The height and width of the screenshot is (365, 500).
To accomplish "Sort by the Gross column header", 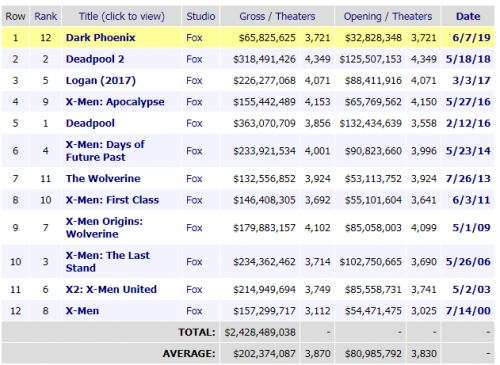I will 252,16.
